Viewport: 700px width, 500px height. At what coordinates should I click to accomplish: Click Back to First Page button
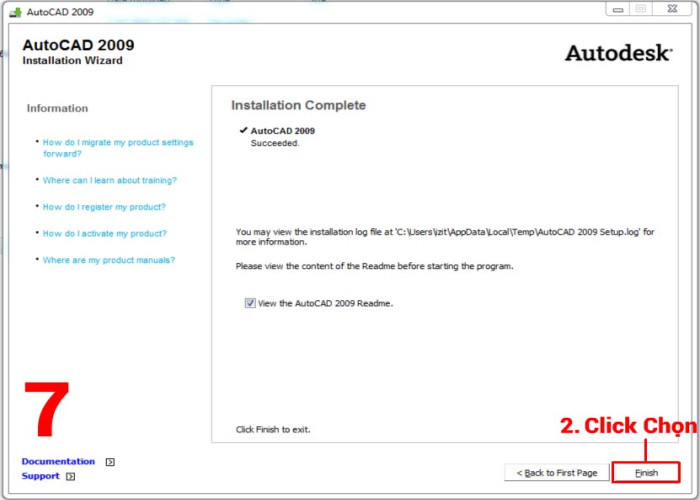point(556,472)
